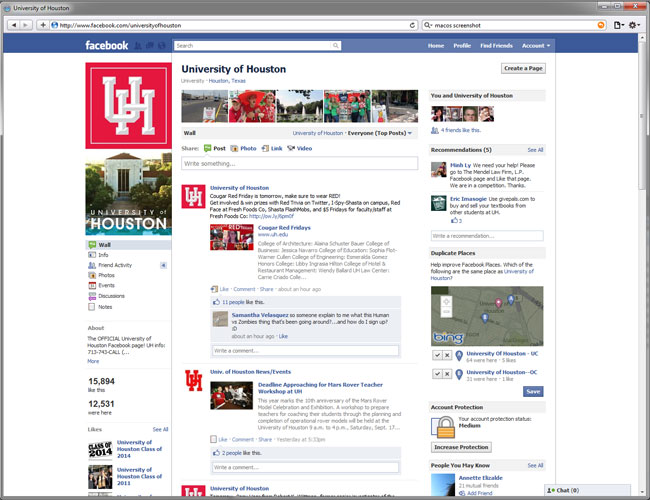Open the Account dropdown menu
Viewport: 650px width, 500px height.
pyautogui.click(x=536, y=46)
